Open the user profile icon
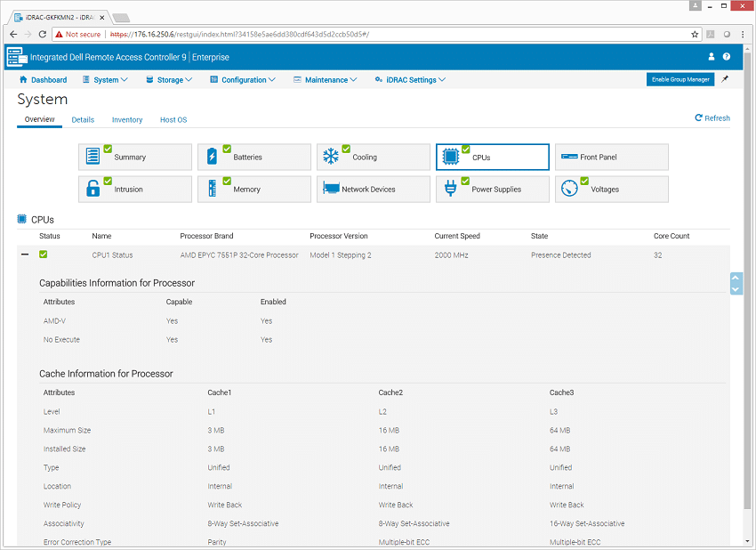The image size is (756, 550). [x=712, y=56]
